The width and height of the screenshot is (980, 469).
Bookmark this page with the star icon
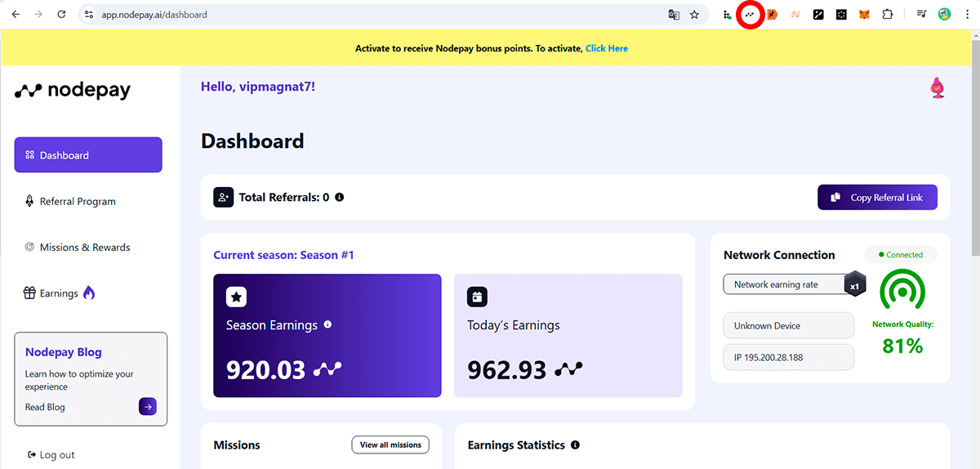click(x=695, y=15)
